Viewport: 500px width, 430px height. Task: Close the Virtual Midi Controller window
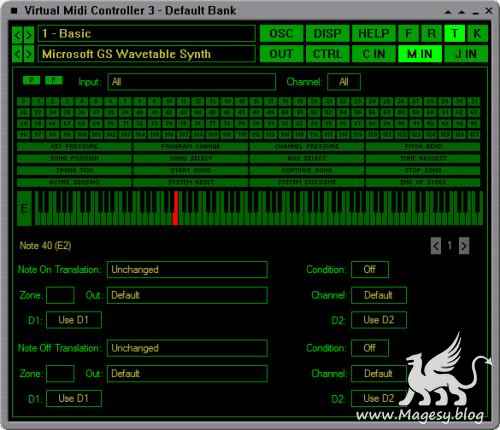[489, 11]
